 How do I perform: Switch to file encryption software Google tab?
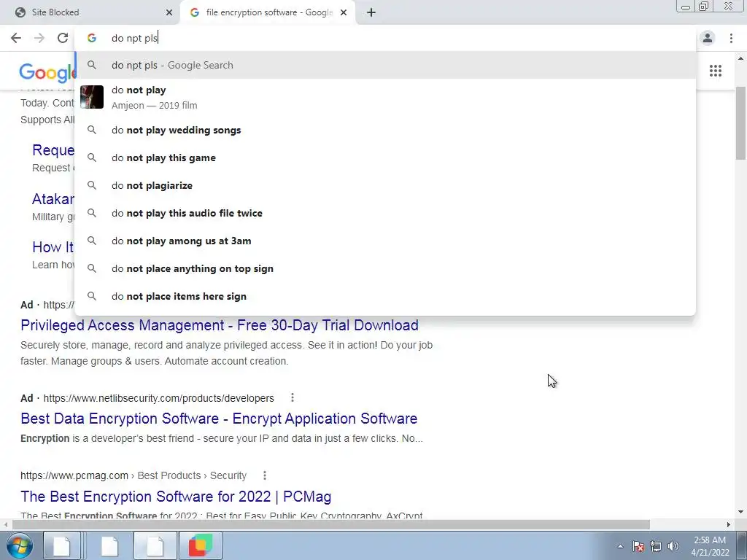click(x=267, y=12)
